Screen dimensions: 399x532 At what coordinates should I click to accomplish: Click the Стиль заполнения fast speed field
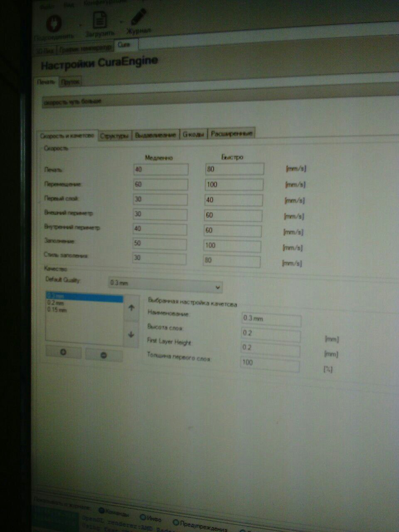click(232, 261)
